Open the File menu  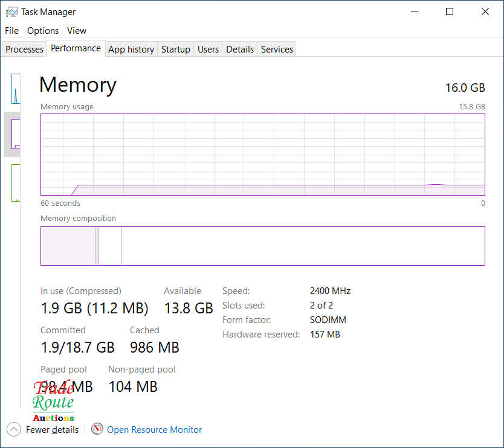coord(11,30)
